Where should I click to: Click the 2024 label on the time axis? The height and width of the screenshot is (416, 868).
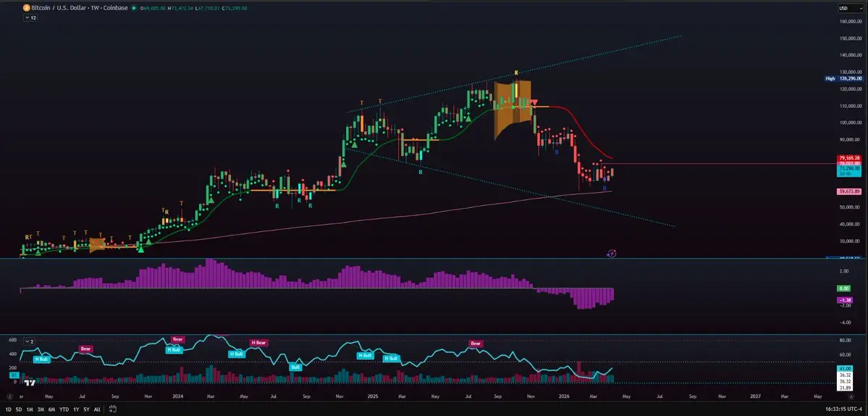tap(177, 396)
